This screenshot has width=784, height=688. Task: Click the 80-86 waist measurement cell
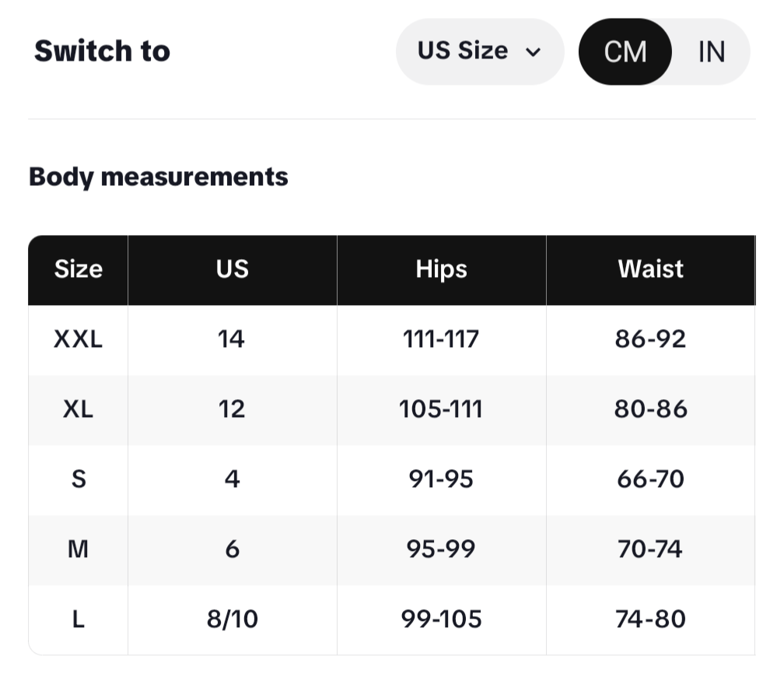[650, 409]
